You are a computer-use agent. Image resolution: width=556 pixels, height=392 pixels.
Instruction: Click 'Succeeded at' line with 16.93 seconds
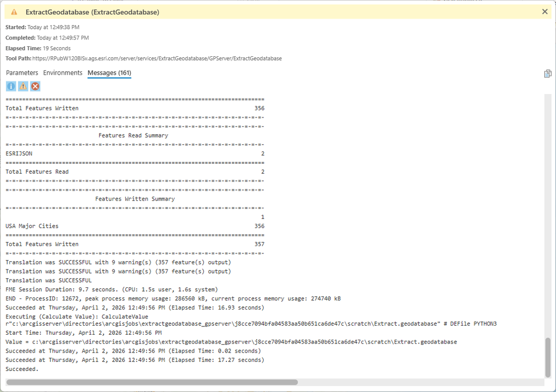135,307
